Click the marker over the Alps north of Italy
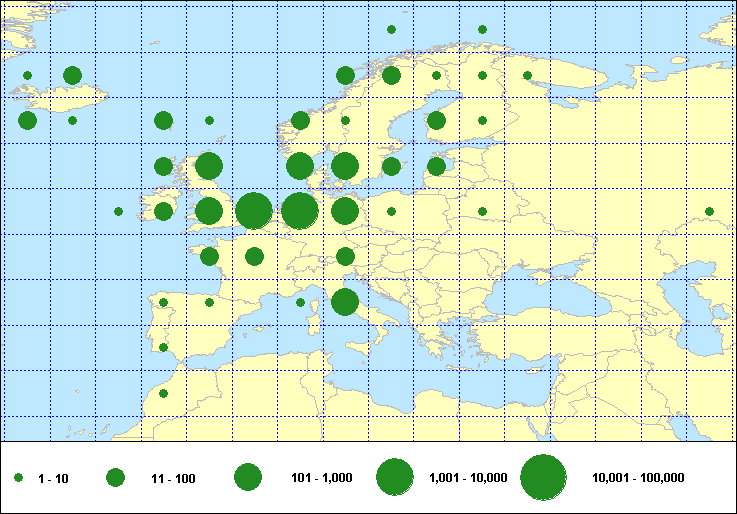Viewport: 737px width, 514px height. click(x=345, y=257)
